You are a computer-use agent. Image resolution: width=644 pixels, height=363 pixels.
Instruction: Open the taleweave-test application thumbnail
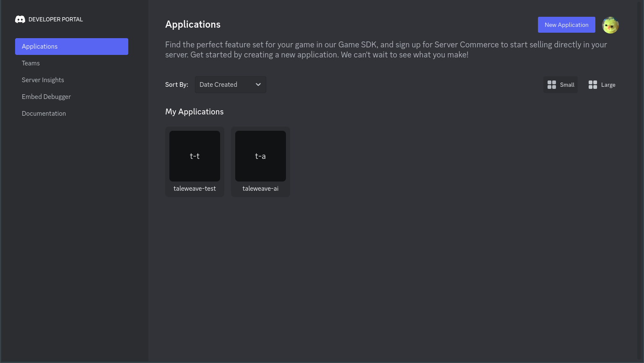(x=195, y=156)
